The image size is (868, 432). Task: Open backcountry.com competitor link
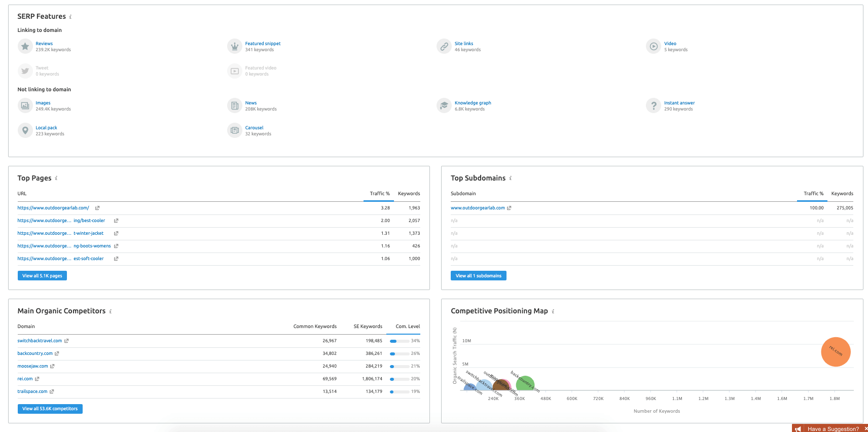(35, 353)
